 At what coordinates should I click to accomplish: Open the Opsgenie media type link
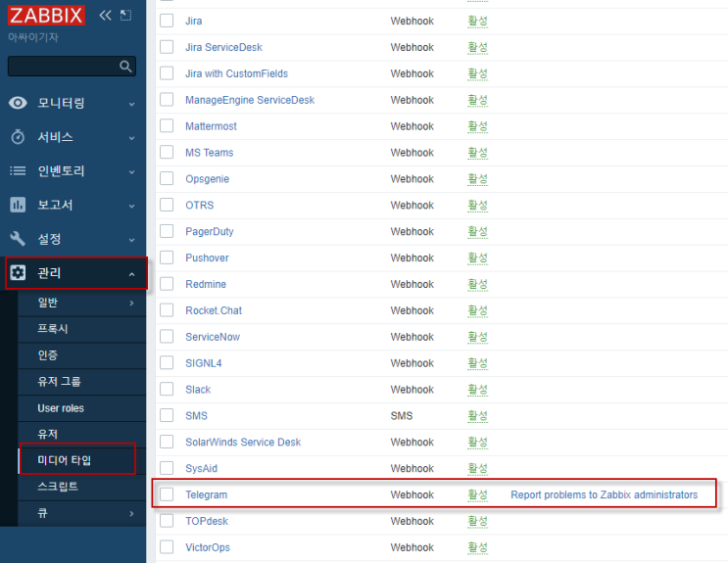[x=207, y=179]
